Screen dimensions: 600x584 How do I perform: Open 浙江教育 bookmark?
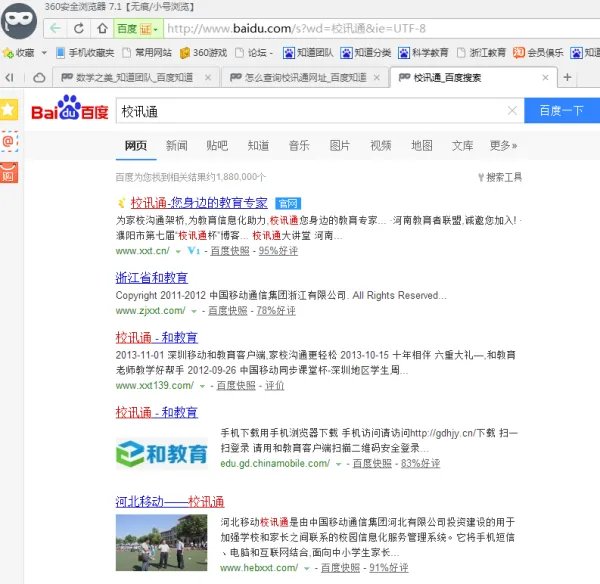point(481,52)
